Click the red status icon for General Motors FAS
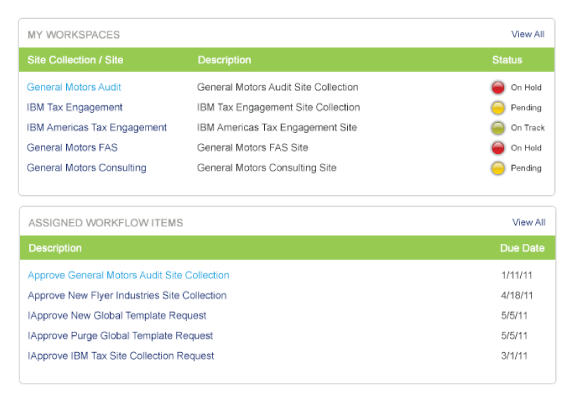This screenshot has width=574, height=398. (x=498, y=148)
